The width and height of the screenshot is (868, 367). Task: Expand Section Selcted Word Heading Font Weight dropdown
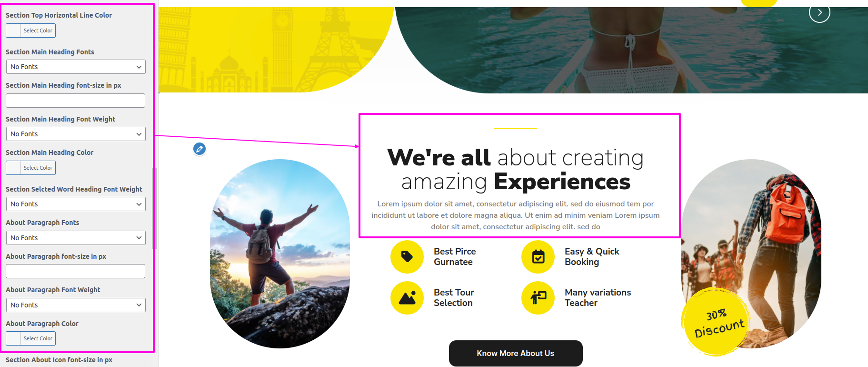(x=76, y=204)
